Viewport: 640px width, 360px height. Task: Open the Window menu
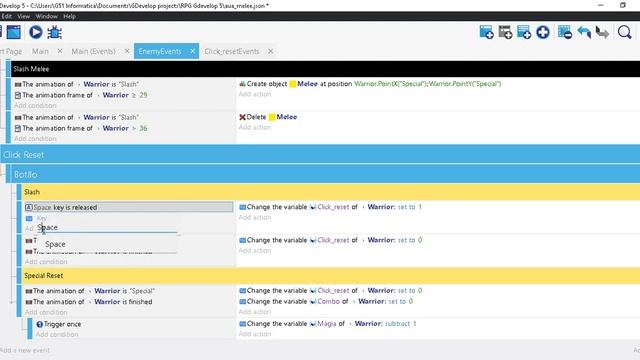47,16
